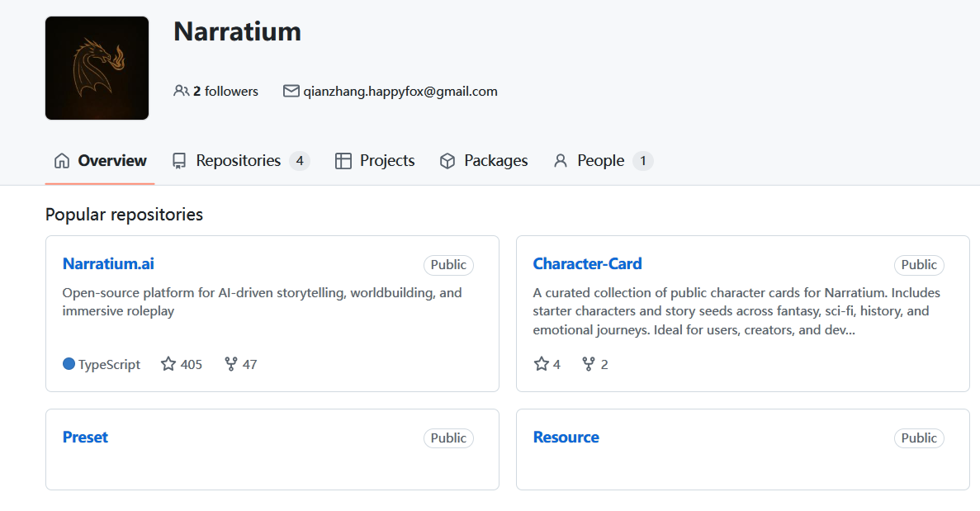Open the Resource repository

[x=566, y=438]
